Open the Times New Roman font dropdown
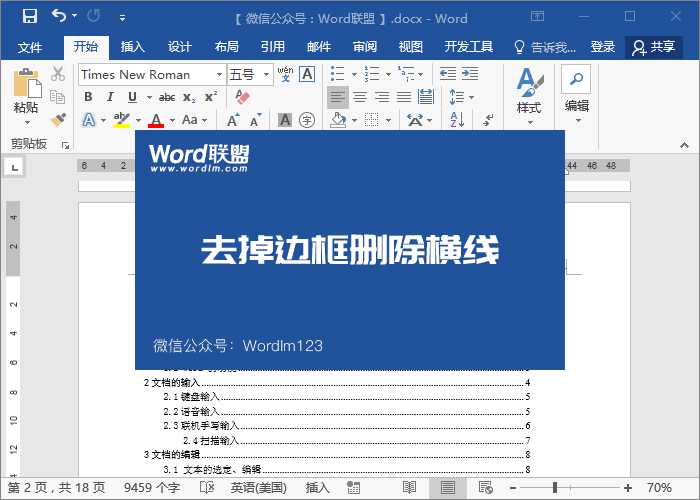Viewport: 700px width, 500px height. coord(218,74)
